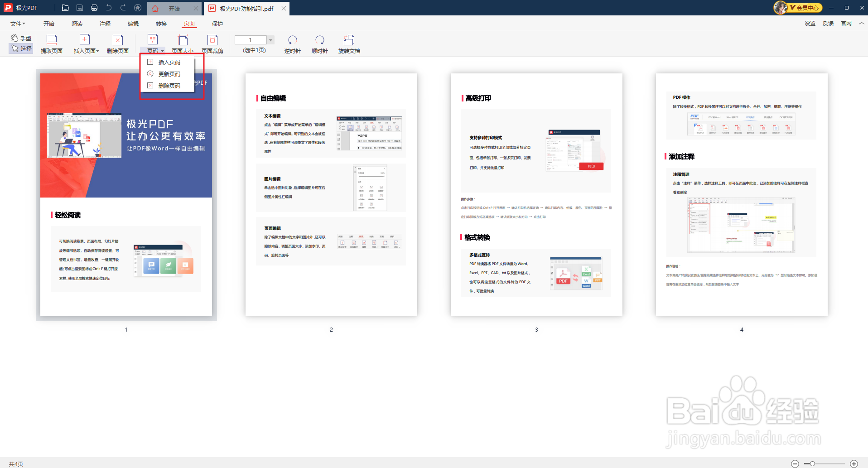Expand the page number selector dropdown

(270, 40)
